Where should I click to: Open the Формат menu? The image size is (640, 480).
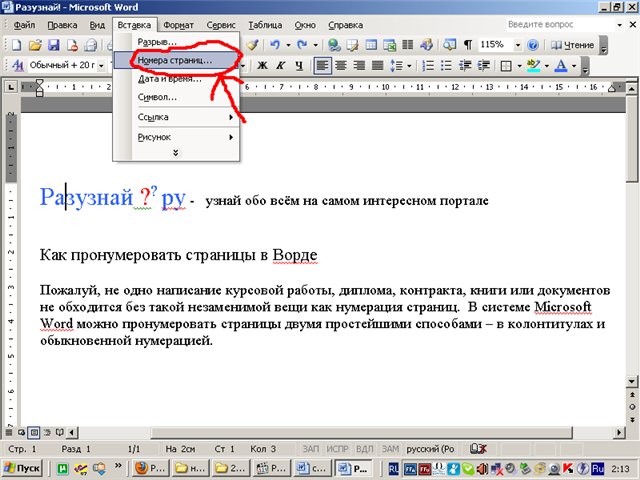point(178,25)
